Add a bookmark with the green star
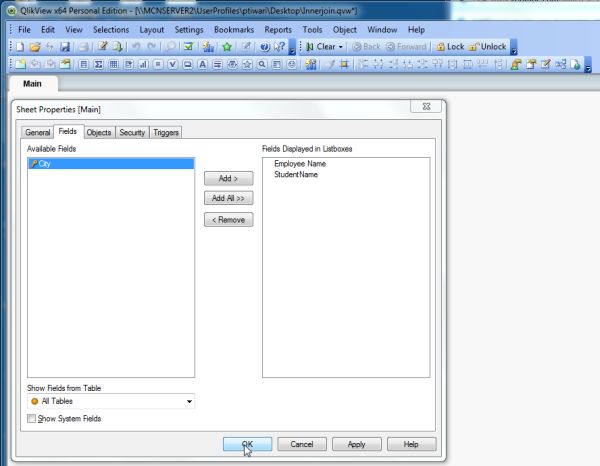Screen dimensions: 600x466 click(x=227, y=47)
